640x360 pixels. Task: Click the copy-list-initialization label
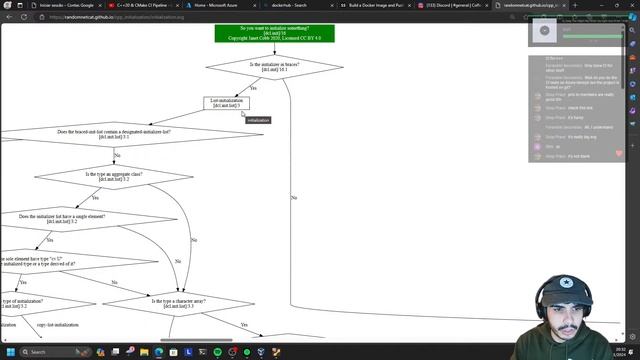(58, 325)
